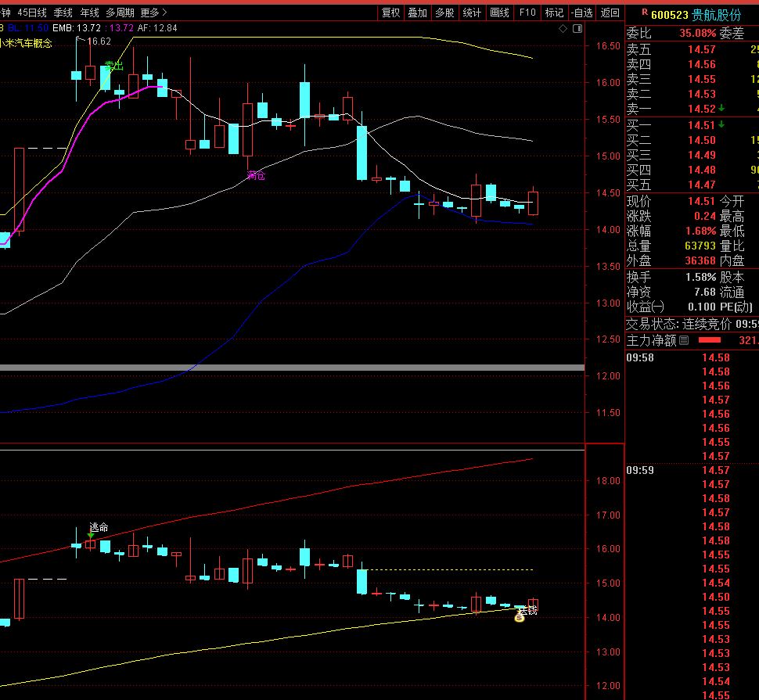Open the 多股 multi-stock view
The width and height of the screenshot is (759, 700).
[444, 13]
